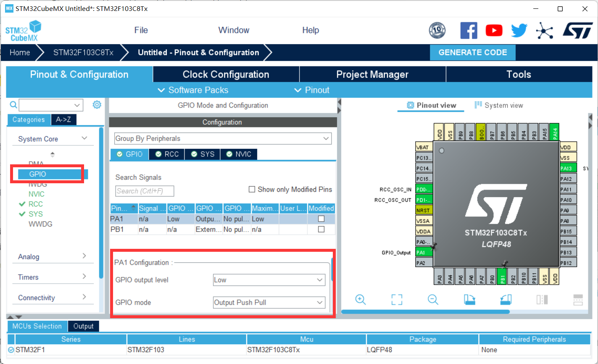The height and width of the screenshot is (364, 598).
Task: Fit the chip pinout to the view
Action: tap(396, 300)
